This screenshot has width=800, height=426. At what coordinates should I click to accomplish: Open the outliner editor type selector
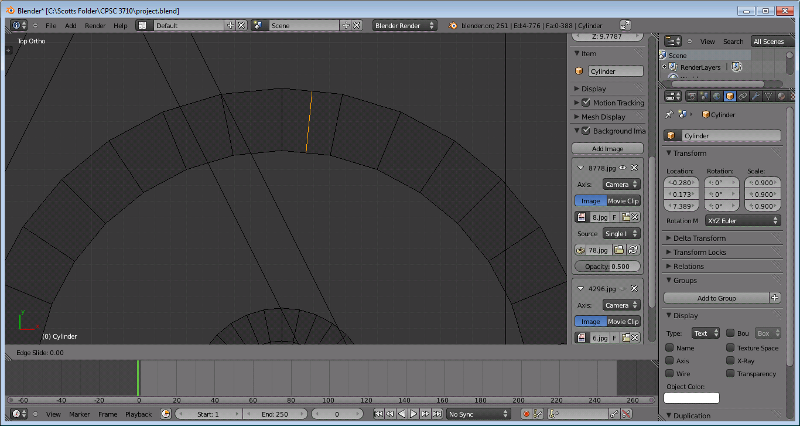[673, 41]
